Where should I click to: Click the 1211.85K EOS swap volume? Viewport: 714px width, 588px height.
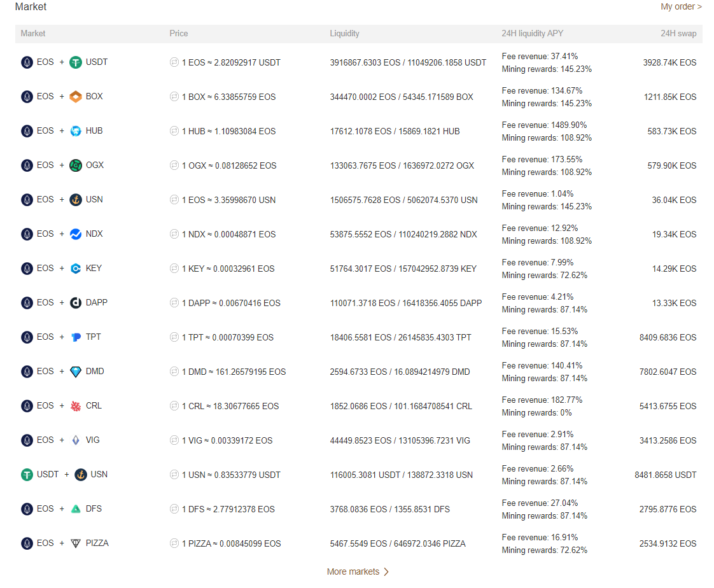(670, 97)
